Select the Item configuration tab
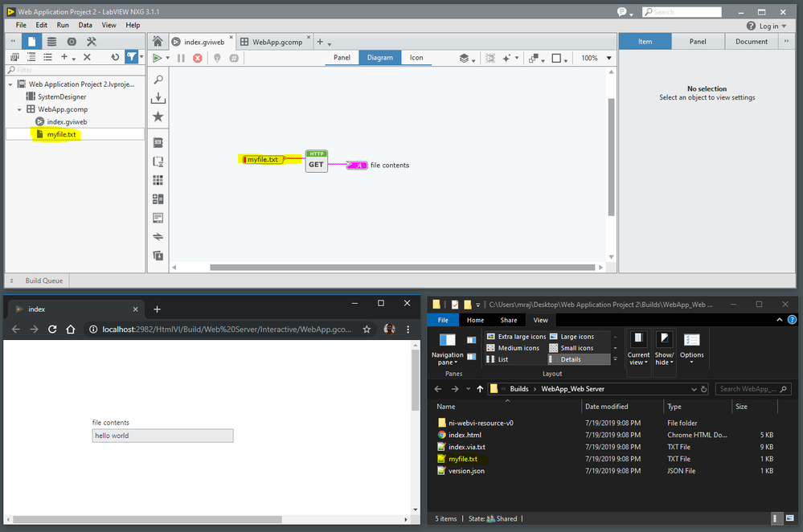The height and width of the screenshot is (532, 803). tap(645, 42)
